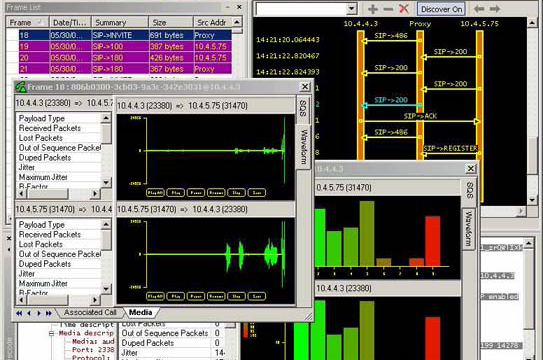
Task: Select frame 20 SIP->180 row
Action: pyautogui.click(x=125, y=57)
